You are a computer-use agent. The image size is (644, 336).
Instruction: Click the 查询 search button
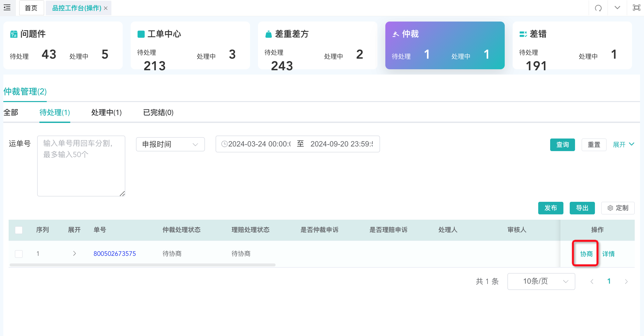(x=562, y=145)
